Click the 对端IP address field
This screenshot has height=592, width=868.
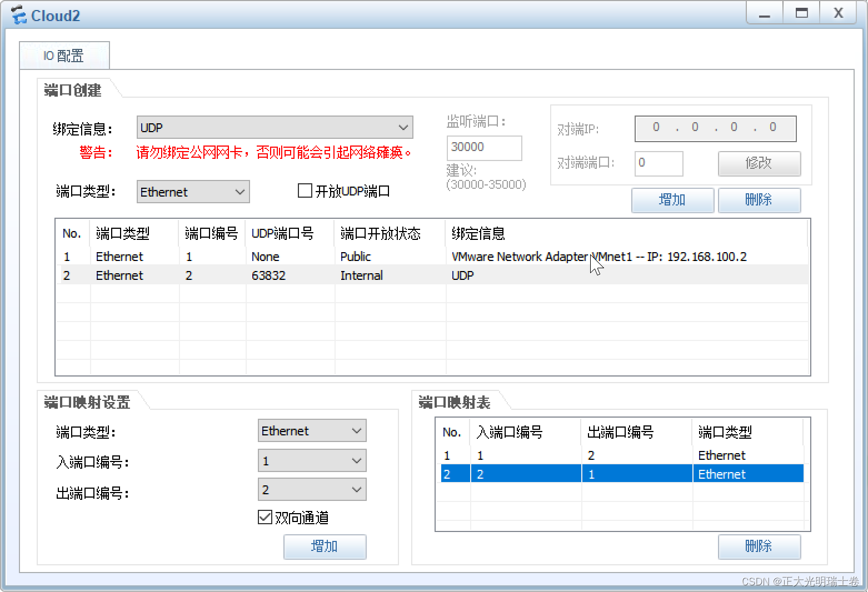pos(715,128)
